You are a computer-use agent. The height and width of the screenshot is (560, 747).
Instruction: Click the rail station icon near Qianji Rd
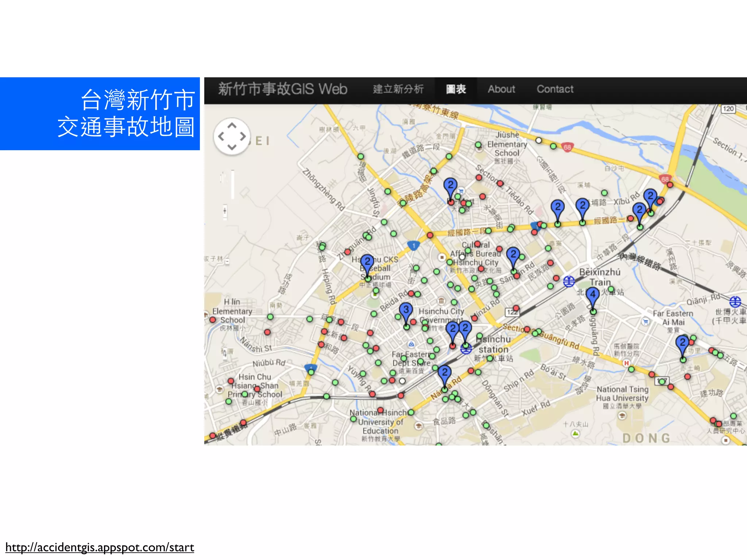pyautogui.click(x=735, y=302)
